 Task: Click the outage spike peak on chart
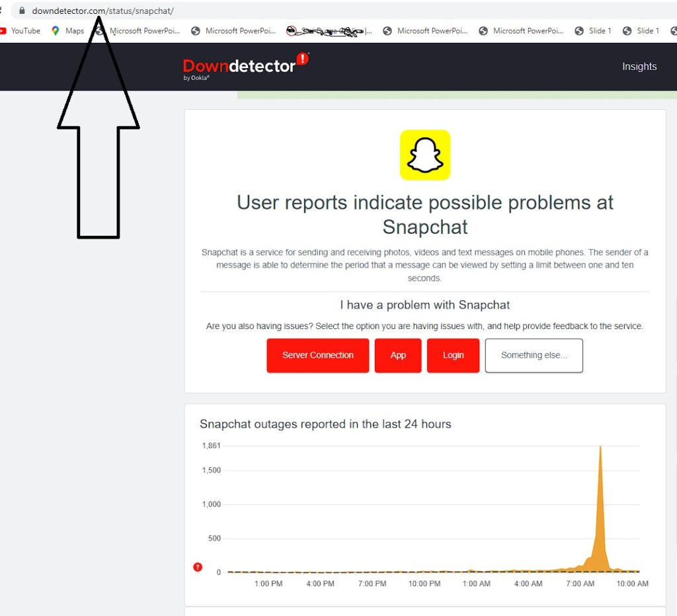pyautogui.click(x=600, y=447)
